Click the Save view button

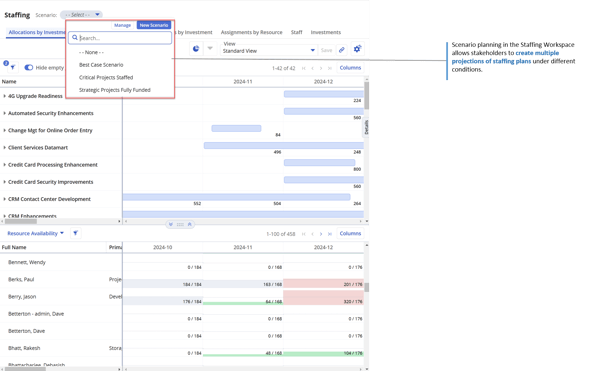point(326,50)
